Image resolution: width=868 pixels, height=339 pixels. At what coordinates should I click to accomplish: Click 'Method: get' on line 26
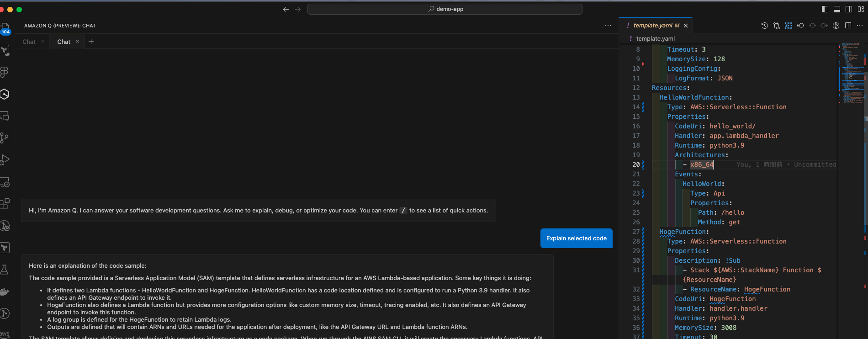coord(719,222)
